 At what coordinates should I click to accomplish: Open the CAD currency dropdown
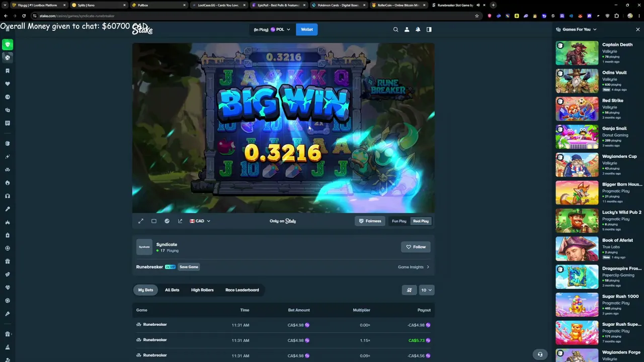click(x=200, y=221)
